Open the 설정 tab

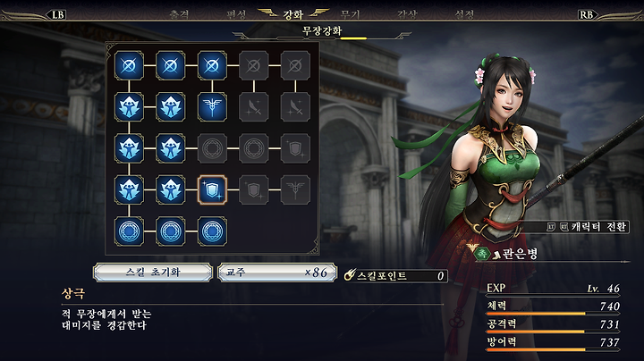(464, 14)
